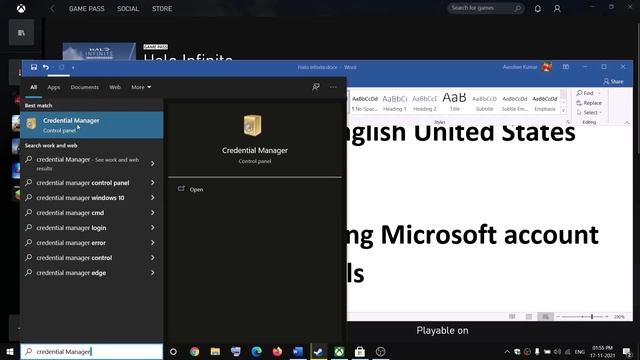Click the Word Save icon
Screen dimensions: 640x360
tap(34, 67)
